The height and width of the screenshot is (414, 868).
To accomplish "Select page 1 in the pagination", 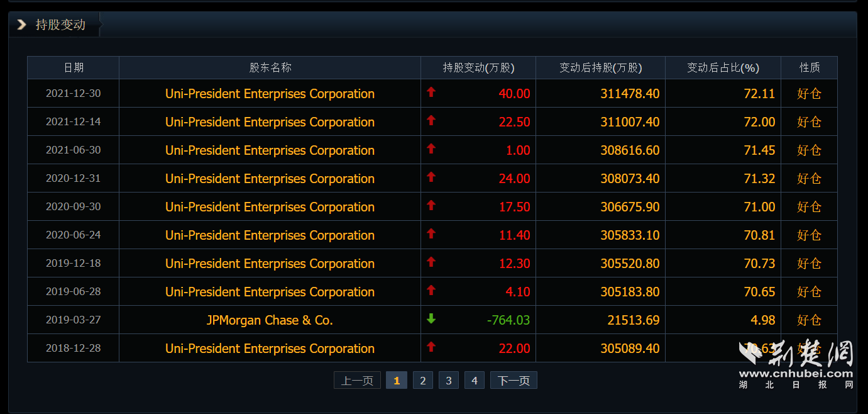I will [x=397, y=381].
